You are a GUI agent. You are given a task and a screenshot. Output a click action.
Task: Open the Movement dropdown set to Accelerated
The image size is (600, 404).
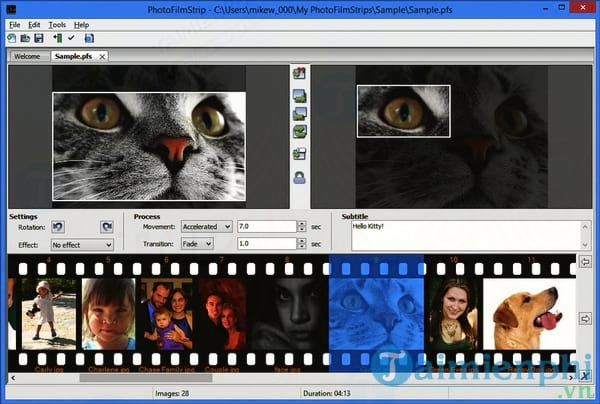[207, 226]
